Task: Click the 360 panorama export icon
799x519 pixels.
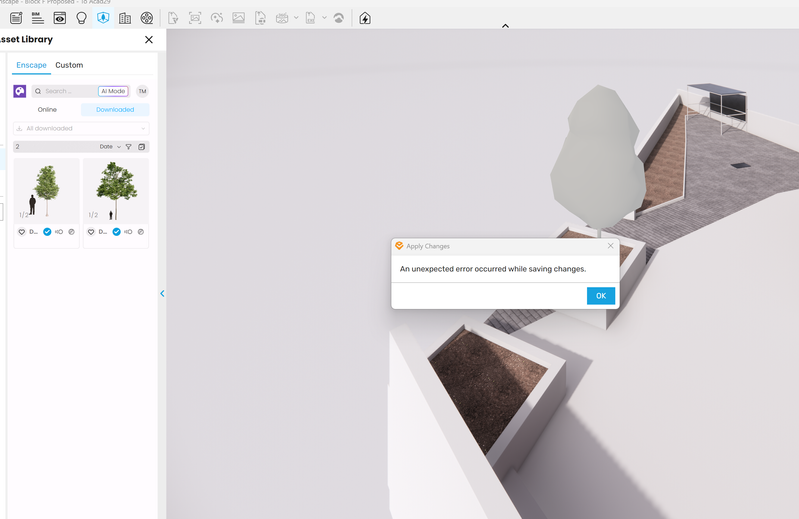Action: 282,18
